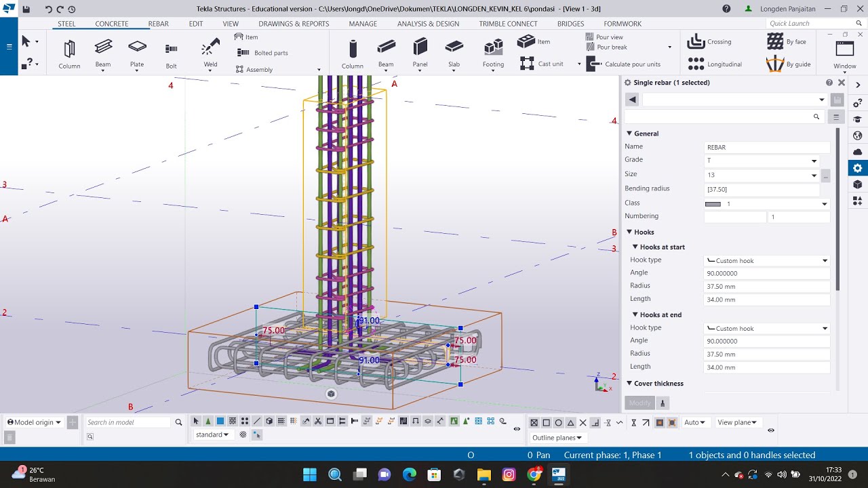The width and height of the screenshot is (868, 488).
Task: Open the standard selection filter dropdown
Action: pos(214,434)
